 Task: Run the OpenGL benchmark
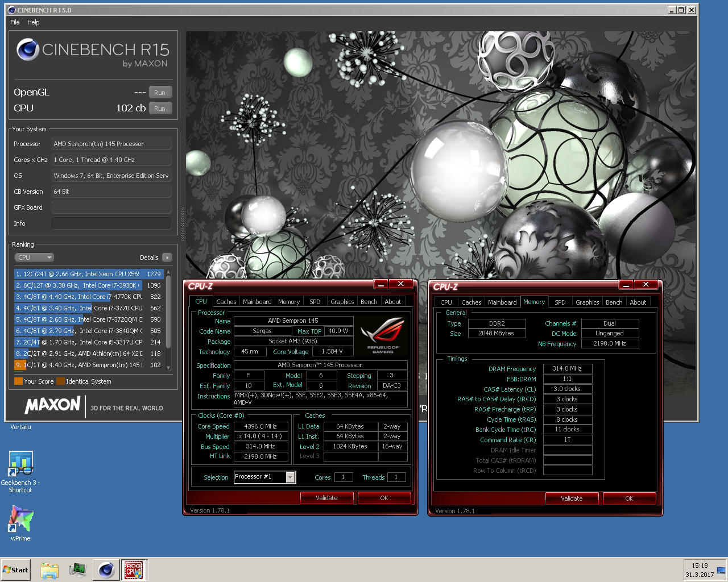coord(160,93)
